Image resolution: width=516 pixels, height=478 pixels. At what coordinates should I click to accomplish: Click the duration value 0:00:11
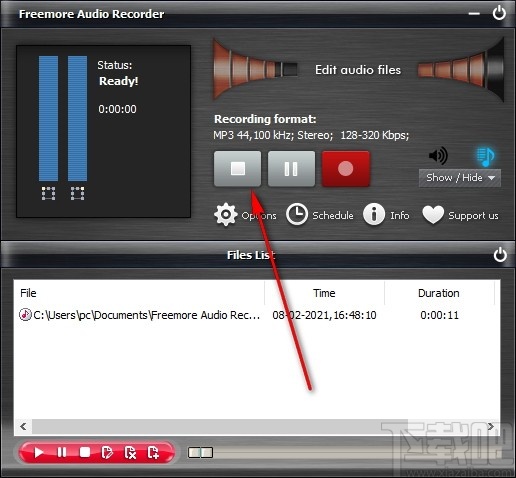click(439, 315)
